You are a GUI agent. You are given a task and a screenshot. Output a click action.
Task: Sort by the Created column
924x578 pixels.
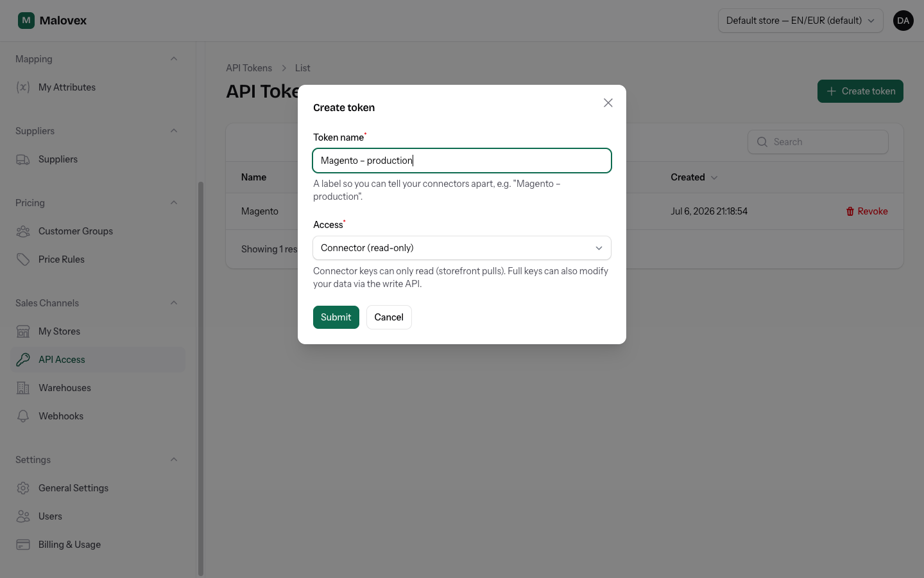point(694,177)
